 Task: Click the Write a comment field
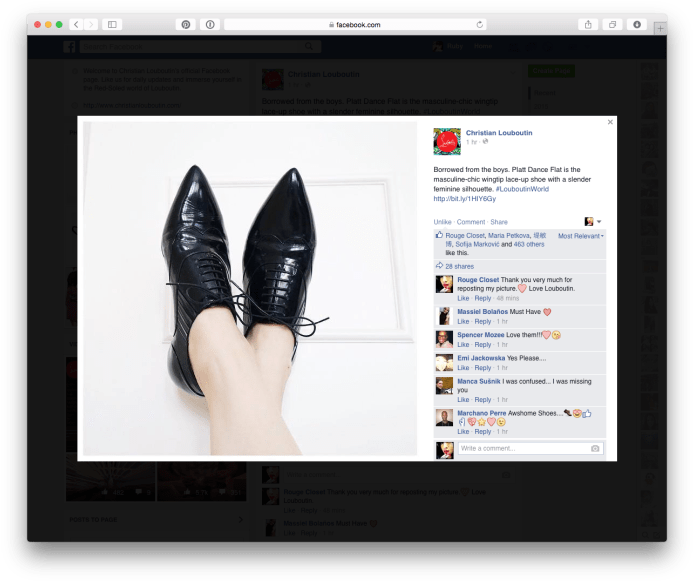click(522, 449)
